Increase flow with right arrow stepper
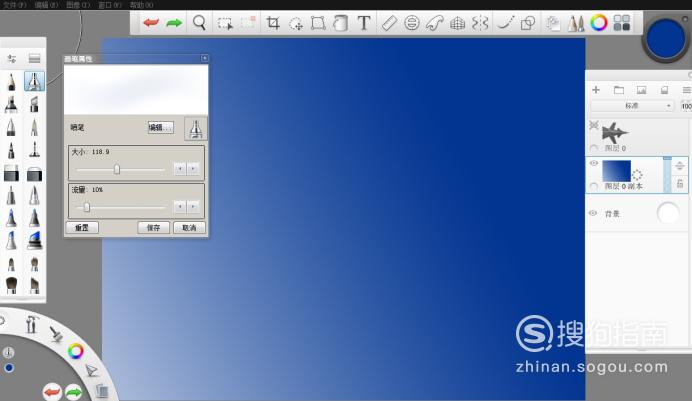This screenshot has height=401, width=692. tap(193, 206)
